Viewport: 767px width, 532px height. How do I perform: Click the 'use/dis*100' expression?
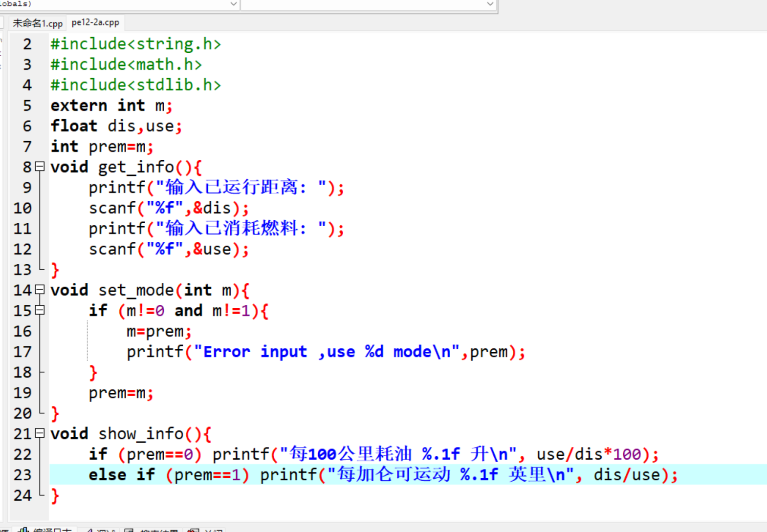tap(589, 454)
